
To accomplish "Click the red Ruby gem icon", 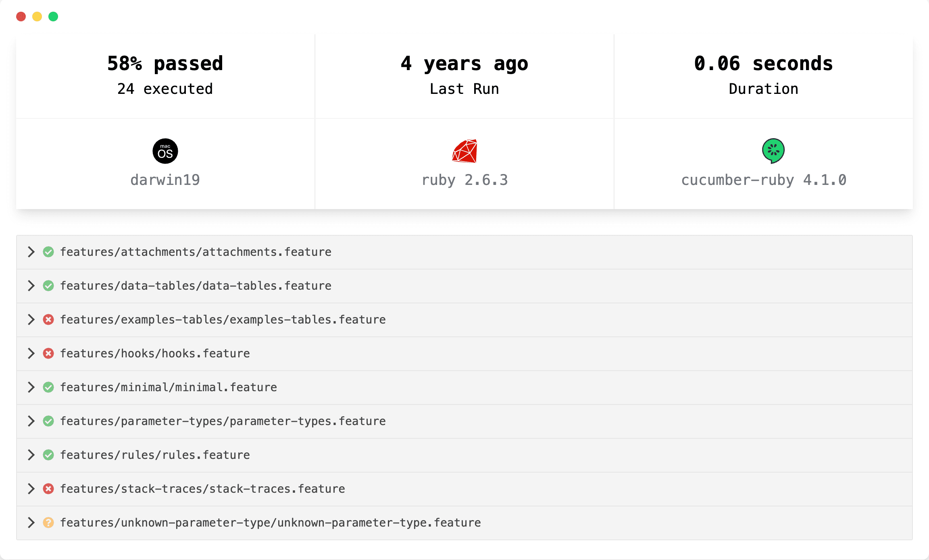I will [x=464, y=151].
